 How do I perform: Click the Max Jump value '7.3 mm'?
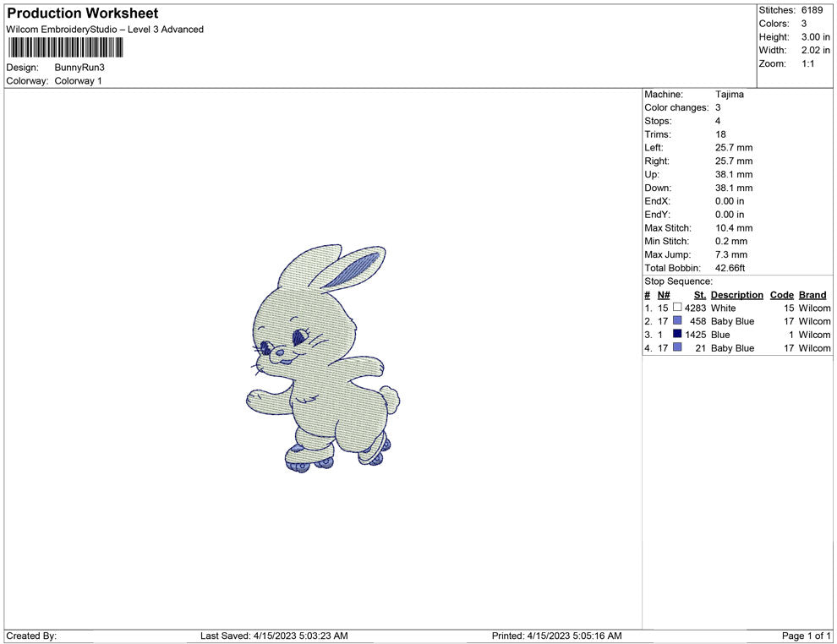(731, 254)
